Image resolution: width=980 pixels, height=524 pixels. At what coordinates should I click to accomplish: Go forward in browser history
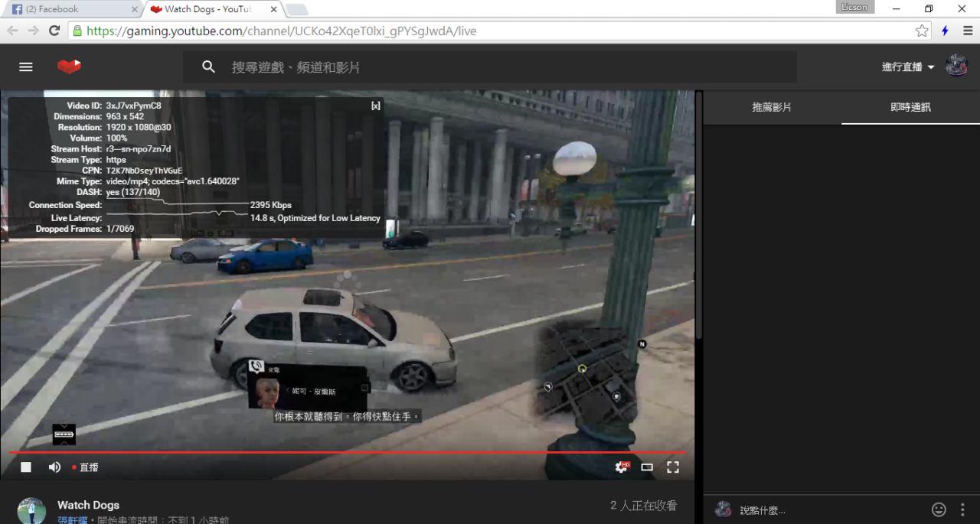33,31
